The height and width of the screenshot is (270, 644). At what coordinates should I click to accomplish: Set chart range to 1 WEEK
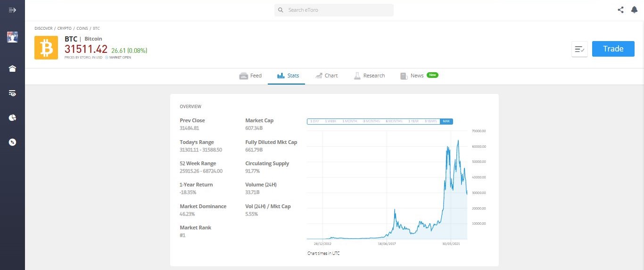330,121
